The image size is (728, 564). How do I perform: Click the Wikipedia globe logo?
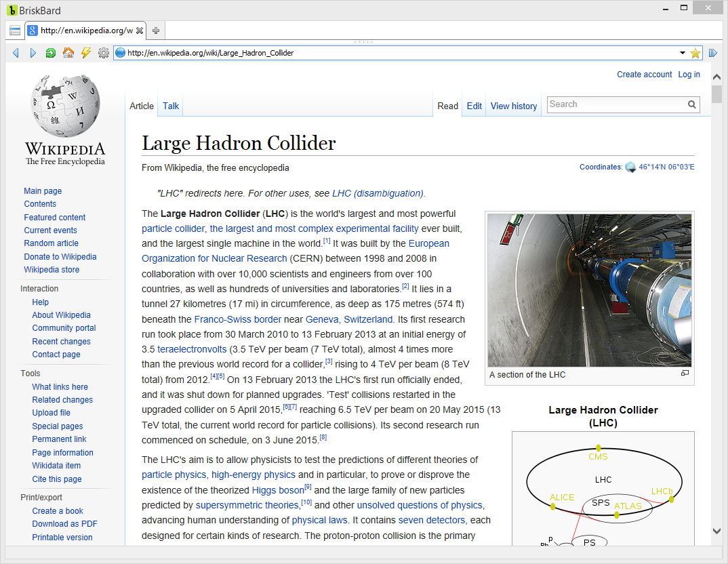(x=66, y=106)
